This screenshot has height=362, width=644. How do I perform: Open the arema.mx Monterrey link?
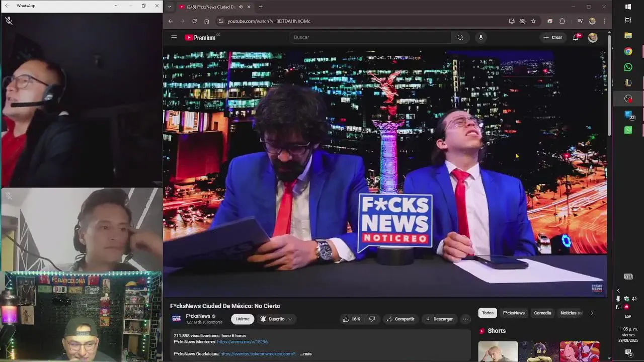(242, 342)
